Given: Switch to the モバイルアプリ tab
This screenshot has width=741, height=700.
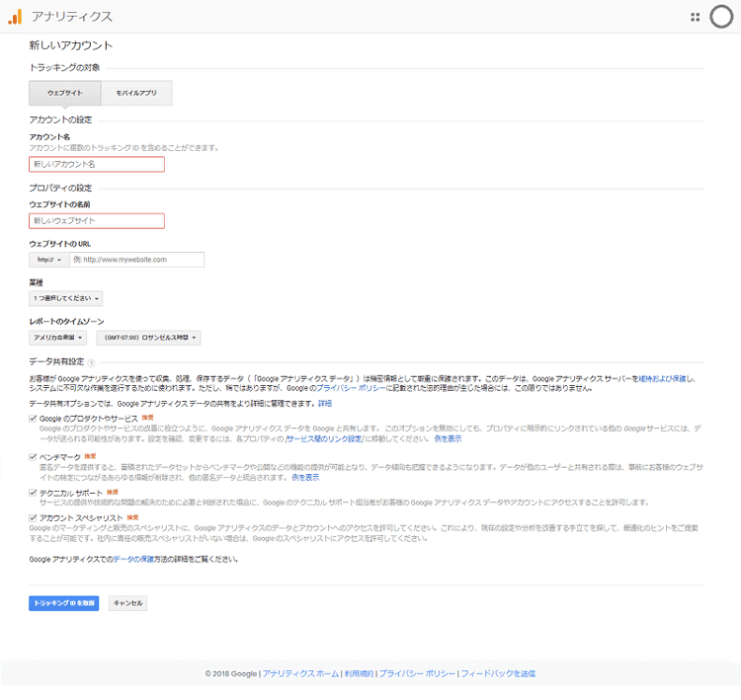Looking at the screenshot, I should point(136,93).
